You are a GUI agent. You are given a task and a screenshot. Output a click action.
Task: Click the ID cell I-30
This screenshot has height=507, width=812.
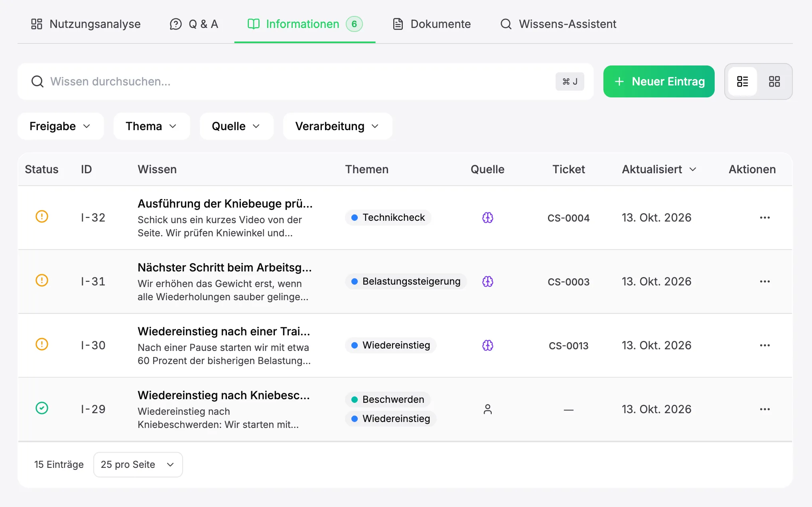coord(93,345)
